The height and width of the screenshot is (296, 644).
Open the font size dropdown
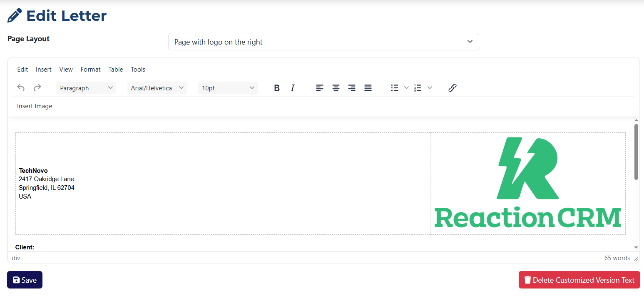pyautogui.click(x=227, y=88)
